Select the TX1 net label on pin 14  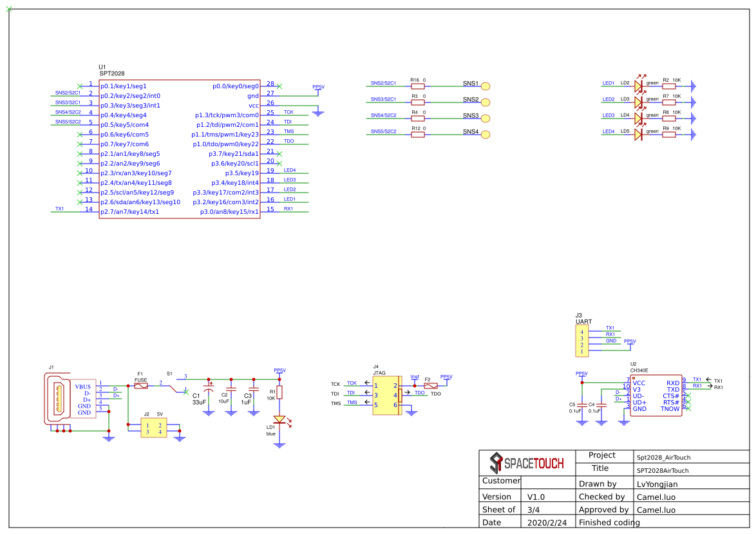60,209
